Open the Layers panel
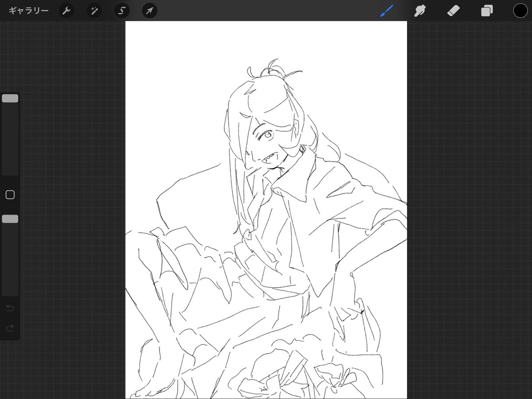Image resolution: width=532 pixels, height=399 pixels. [487, 11]
